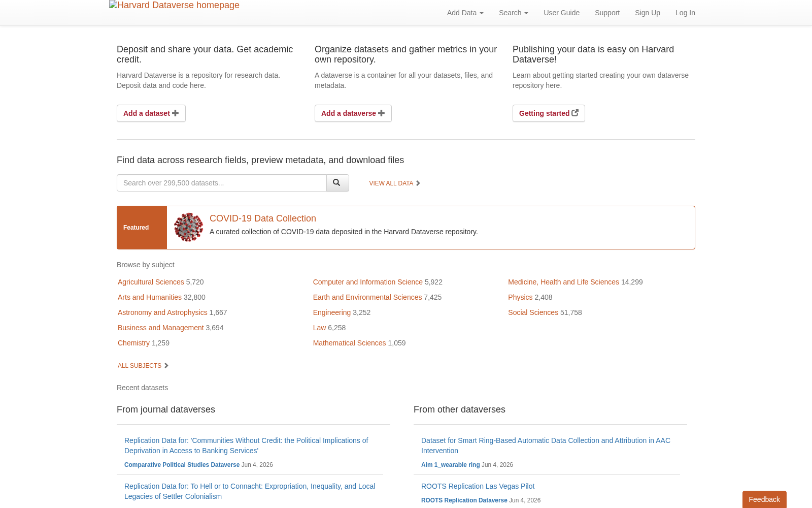
Task: Open the Getting started external link button
Action: tap(549, 113)
